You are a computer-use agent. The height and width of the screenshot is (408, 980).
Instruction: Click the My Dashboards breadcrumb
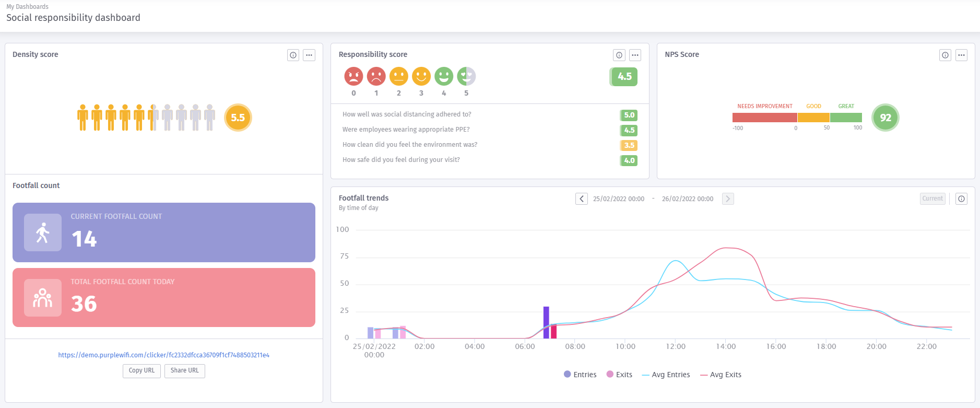[x=27, y=7]
